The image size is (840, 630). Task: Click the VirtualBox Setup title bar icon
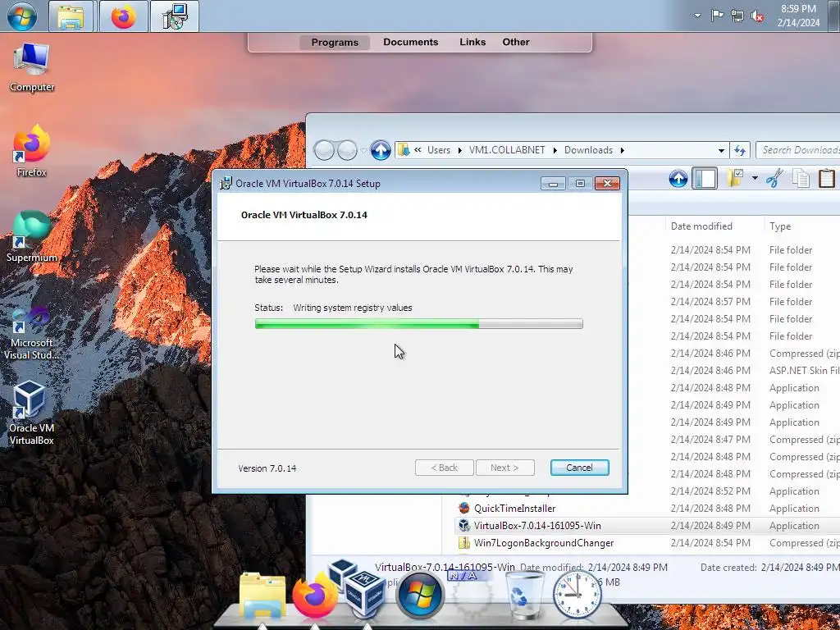226,183
